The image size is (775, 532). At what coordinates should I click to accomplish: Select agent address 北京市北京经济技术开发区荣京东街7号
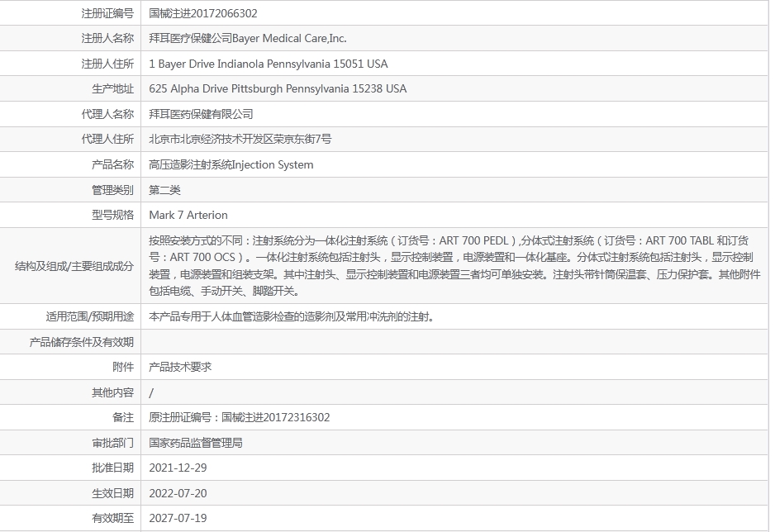(240, 140)
